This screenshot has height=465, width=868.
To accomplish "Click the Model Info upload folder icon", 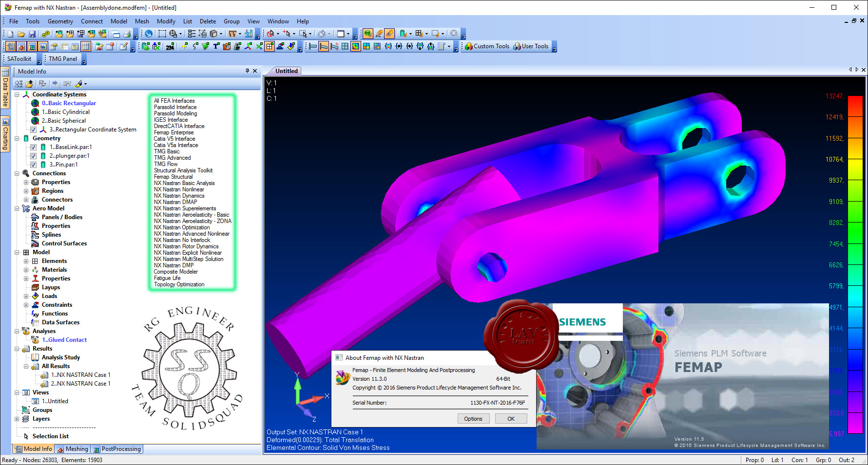I will point(29,84).
